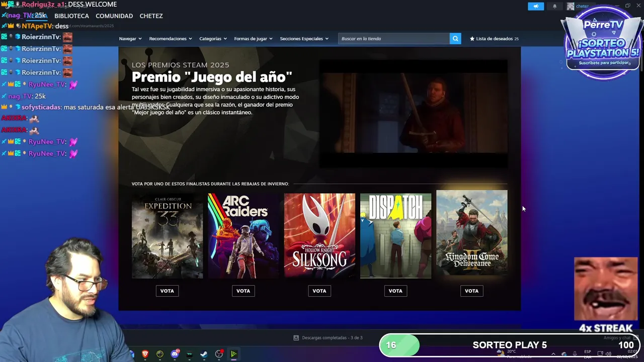Play the Juego del año trailer video
This screenshot has width=644, height=362.
coord(414,113)
